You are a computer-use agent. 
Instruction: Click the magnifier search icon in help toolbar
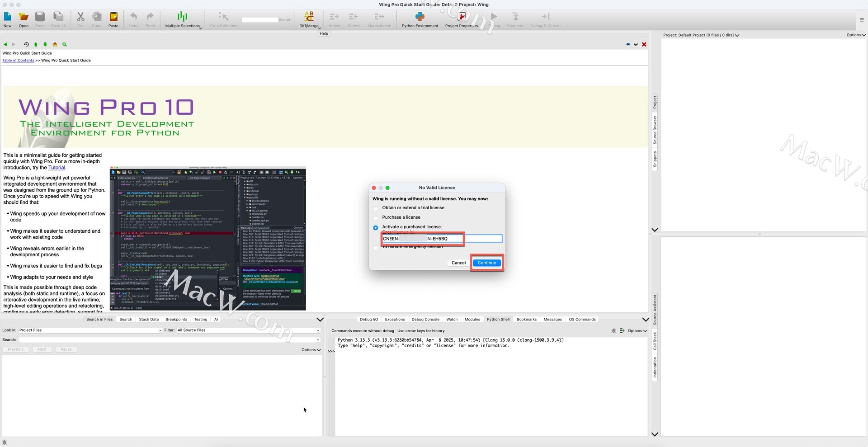(x=65, y=44)
